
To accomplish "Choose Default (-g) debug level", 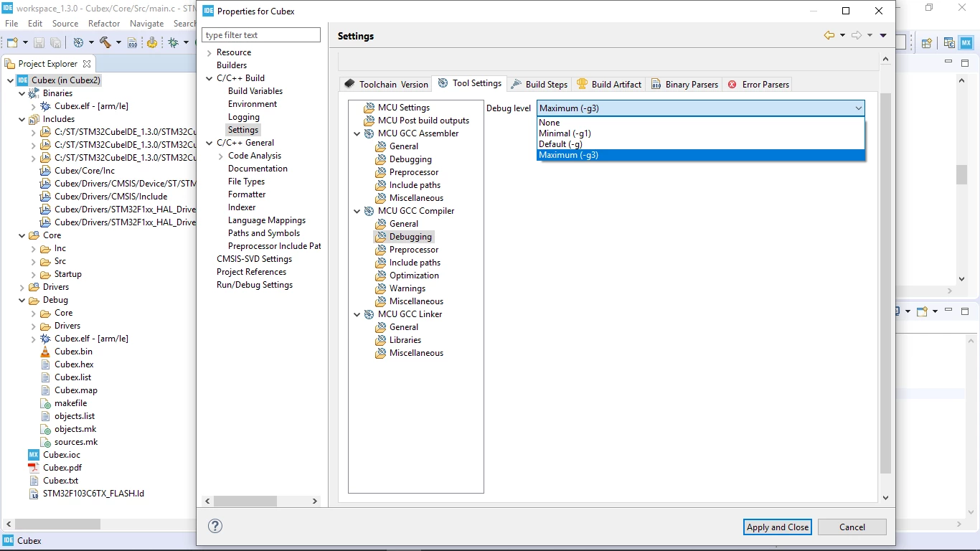I will pyautogui.click(x=701, y=144).
